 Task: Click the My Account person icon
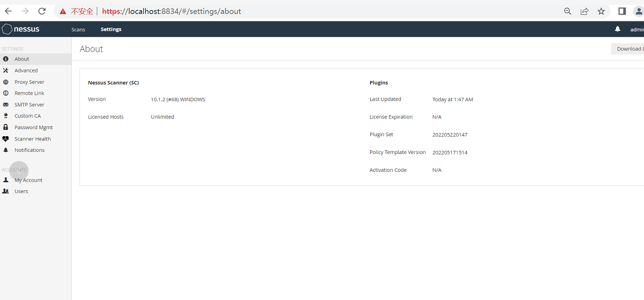click(x=6, y=180)
